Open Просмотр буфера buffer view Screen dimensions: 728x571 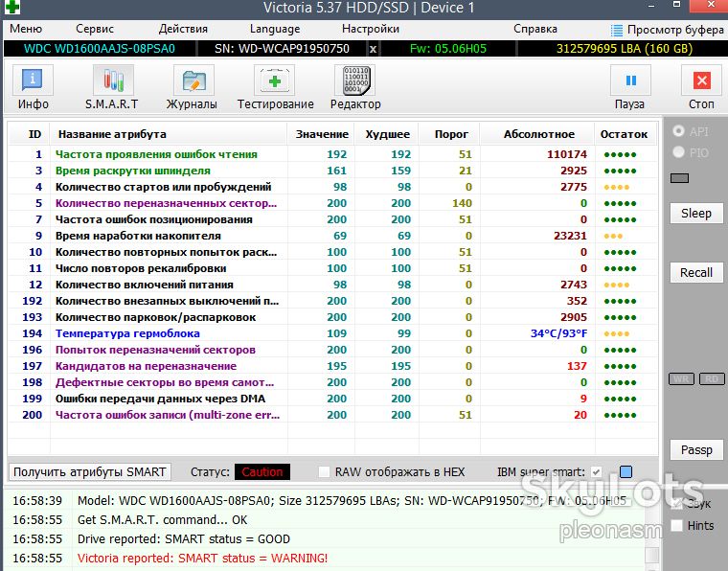[x=668, y=30]
